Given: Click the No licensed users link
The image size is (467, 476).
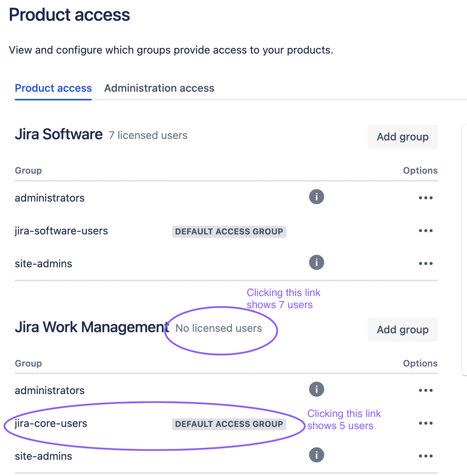Looking at the screenshot, I should [x=218, y=328].
